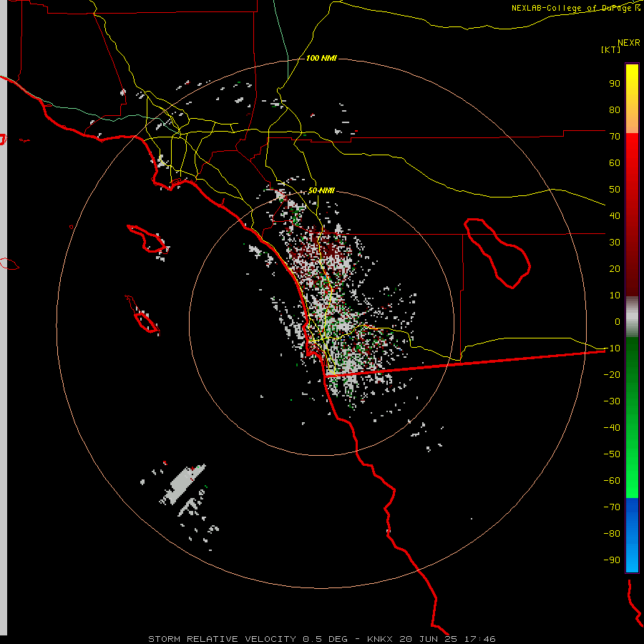Viewport: 644px width, 644px height.
Task: Click the -90 value on the velocity scale
Action: coord(612,560)
